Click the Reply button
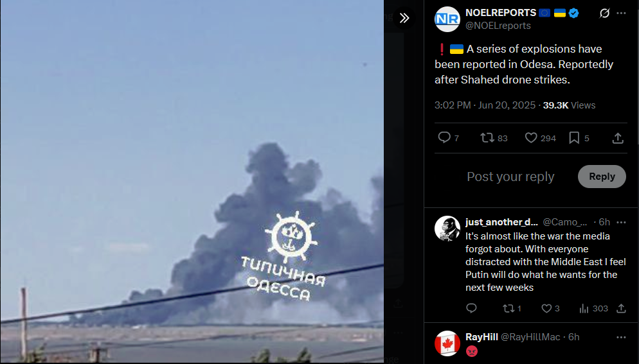The image size is (639, 364). point(602,177)
